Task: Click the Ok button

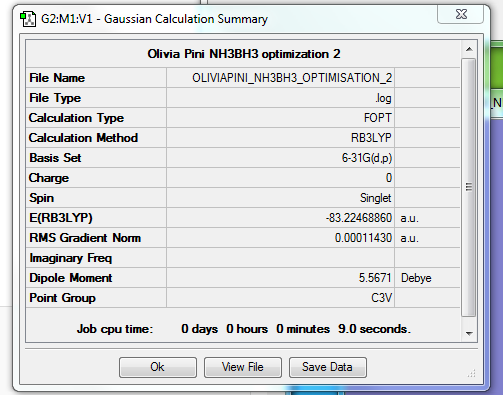Action: (x=158, y=367)
